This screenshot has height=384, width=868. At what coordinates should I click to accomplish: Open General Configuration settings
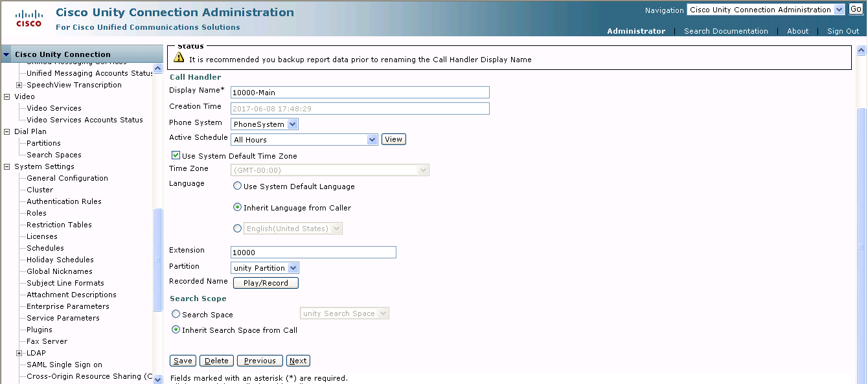tap(67, 178)
